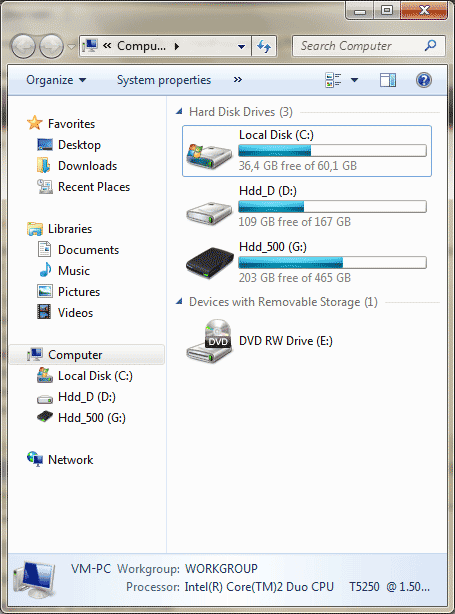Open the Organize menu
The image size is (455, 614).
56,80
